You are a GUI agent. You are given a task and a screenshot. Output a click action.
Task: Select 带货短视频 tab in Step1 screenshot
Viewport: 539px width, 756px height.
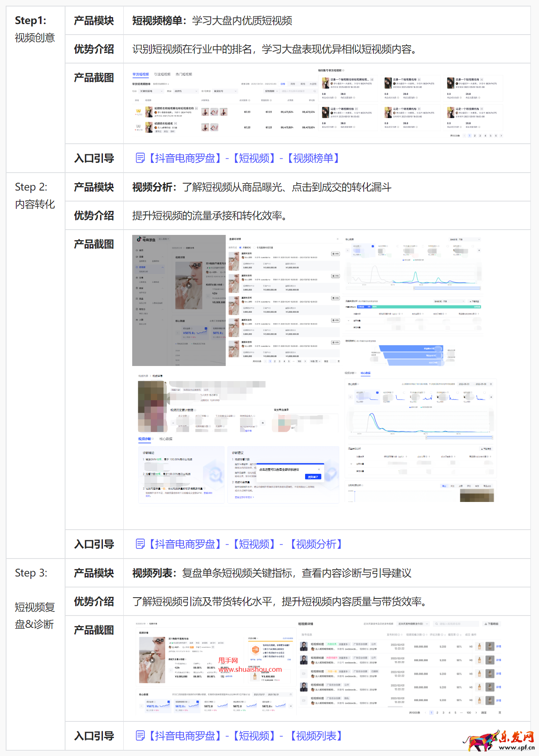141,75
